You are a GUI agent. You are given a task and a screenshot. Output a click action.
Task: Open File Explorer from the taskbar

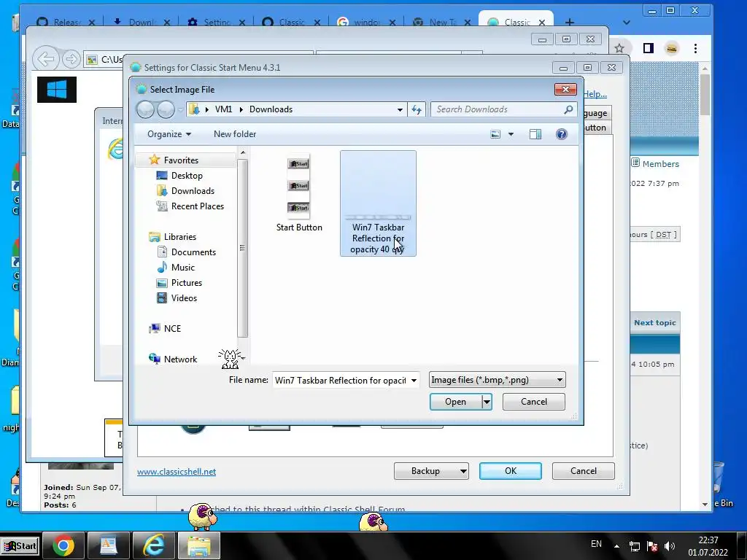(199, 545)
